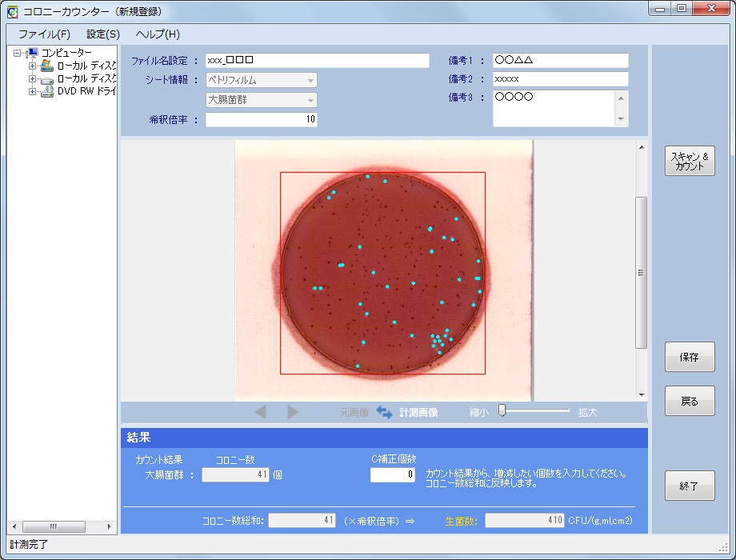This screenshot has width=736, height=560.
Task: Close the コロニーカウンター window
Action: tap(711, 9)
